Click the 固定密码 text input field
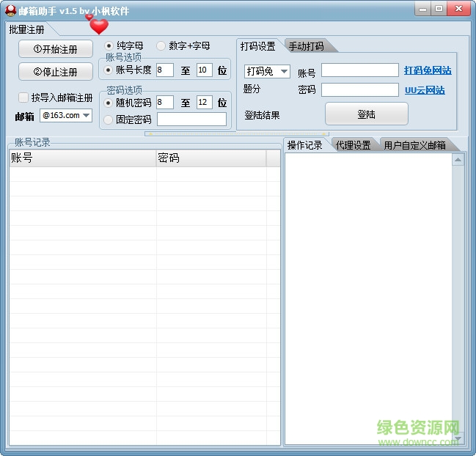 coord(191,119)
